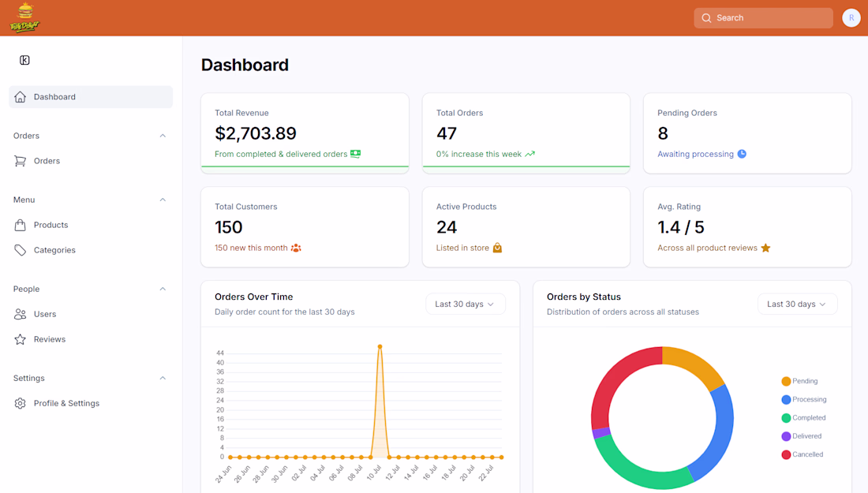This screenshot has height=493, width=868.
Task: Open the user avatar R menu
Action: [x=851, y=17]
